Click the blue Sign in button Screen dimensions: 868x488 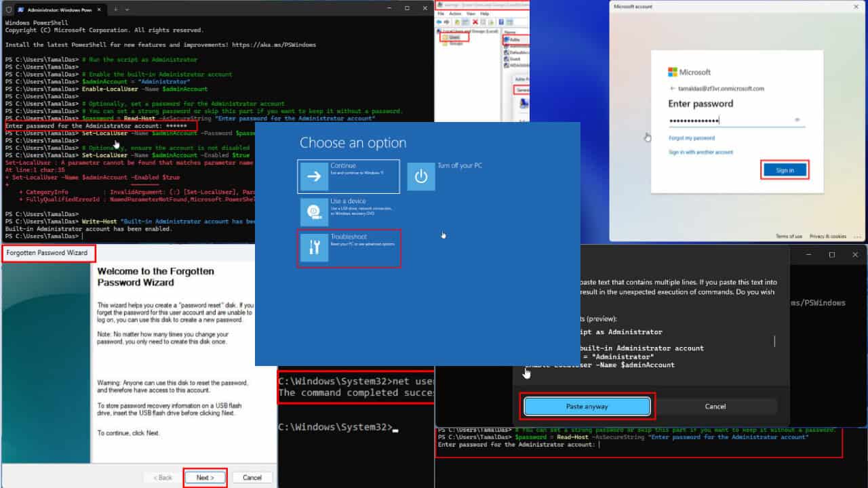[x=785, y=170]
